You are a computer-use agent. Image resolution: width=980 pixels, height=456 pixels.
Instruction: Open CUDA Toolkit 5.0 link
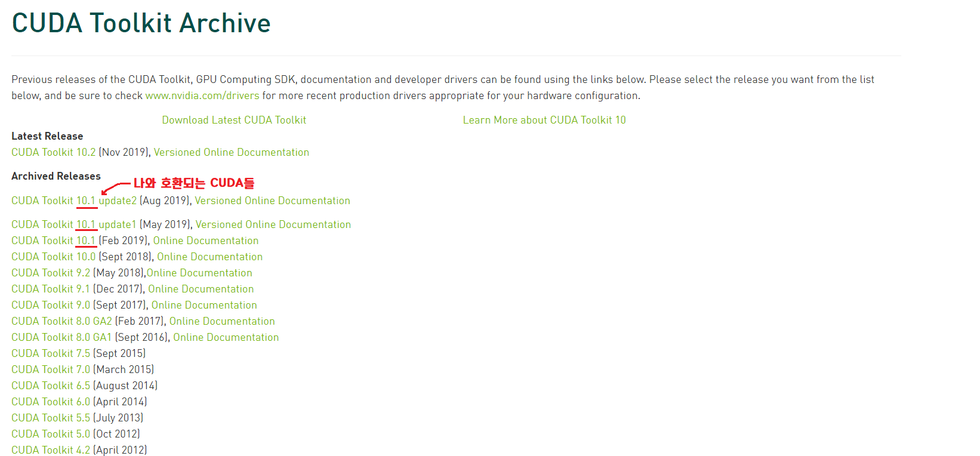[x=51, y=434]
